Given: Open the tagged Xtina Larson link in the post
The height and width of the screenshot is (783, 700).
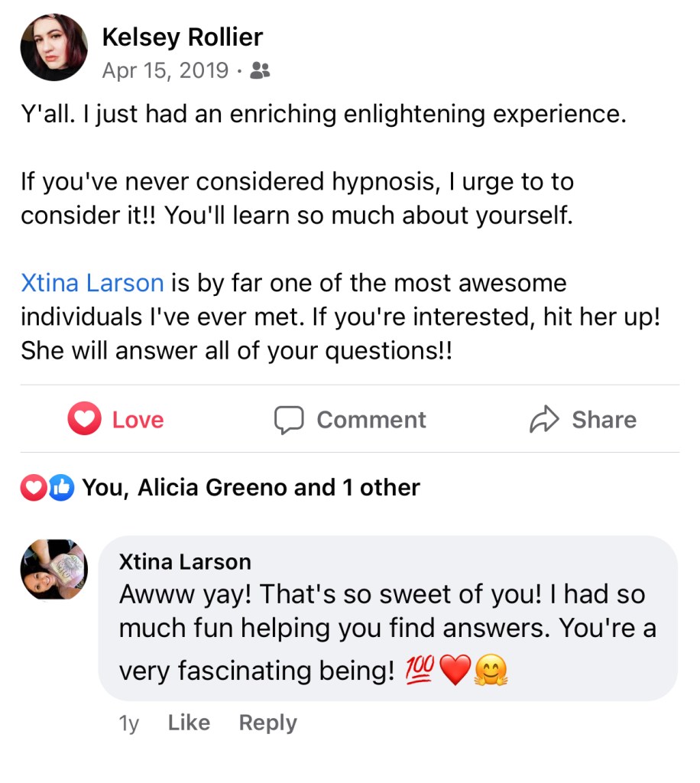Looking at the screenshot, I should [x=92, y=283].
